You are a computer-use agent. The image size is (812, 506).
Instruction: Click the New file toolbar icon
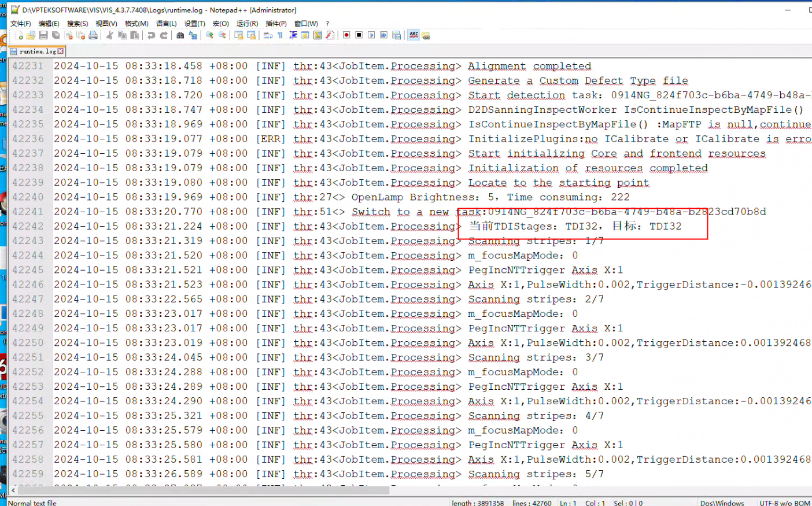coord(19,35)
